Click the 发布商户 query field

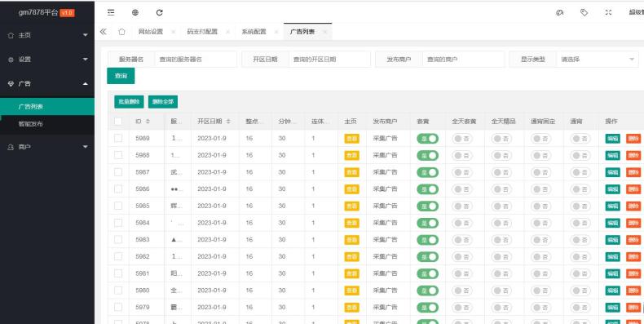coord(463,60)
